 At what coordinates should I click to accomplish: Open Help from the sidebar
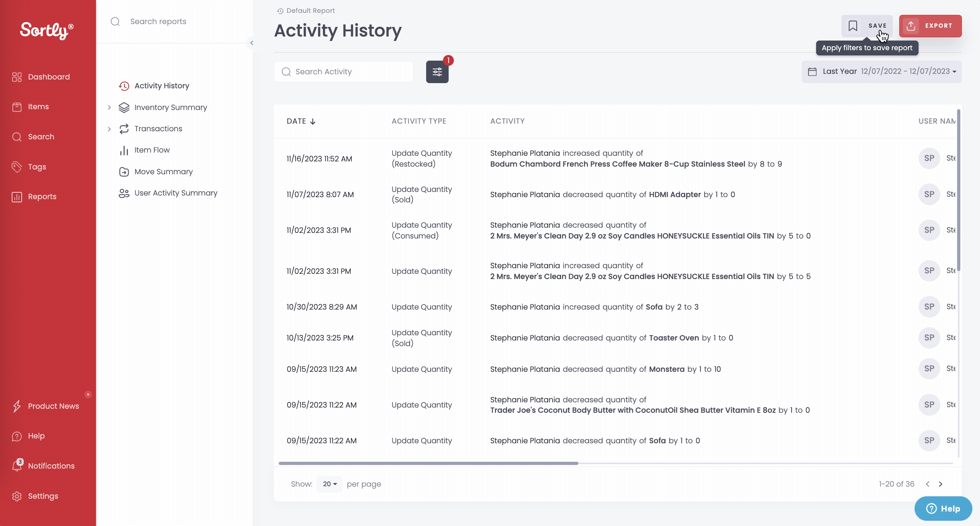(36, 436)
